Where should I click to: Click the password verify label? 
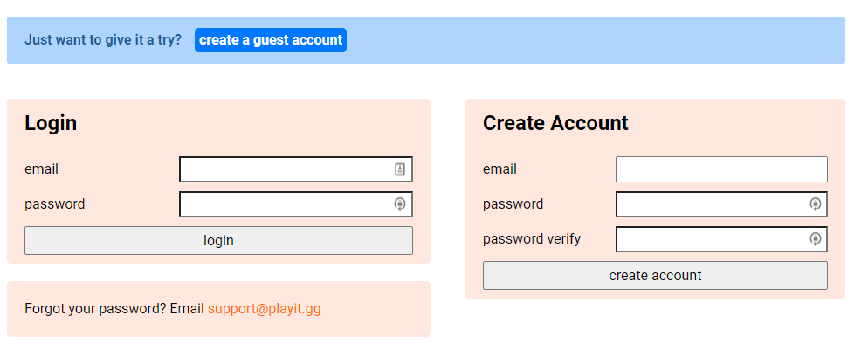pyautogui.click(x=531, y=239)
